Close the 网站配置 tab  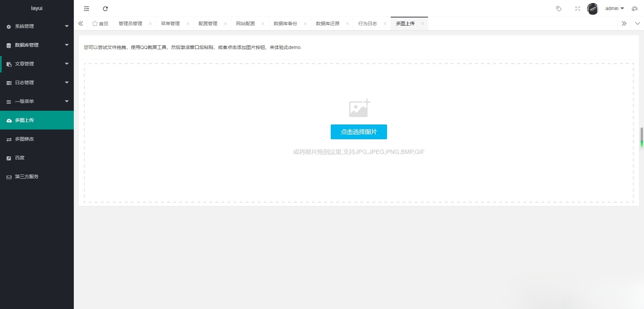coord(263,24)
